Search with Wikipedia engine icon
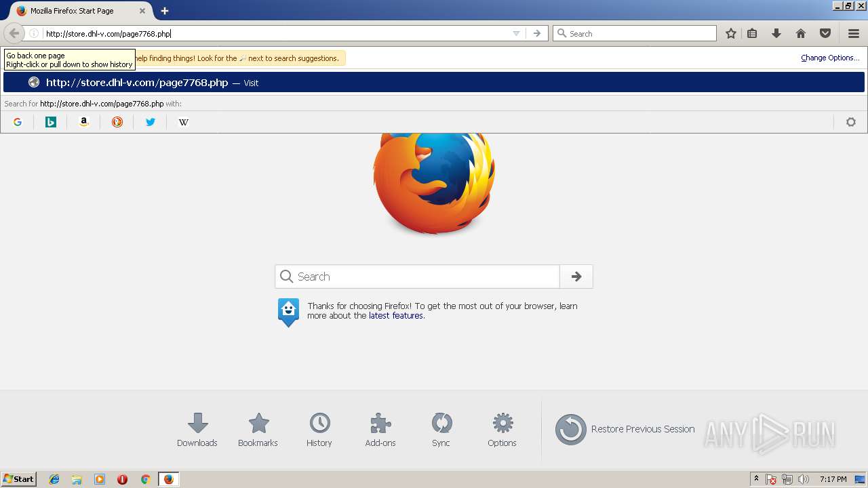868x488 pixels. pyautogui.click(x=184, y=122)
